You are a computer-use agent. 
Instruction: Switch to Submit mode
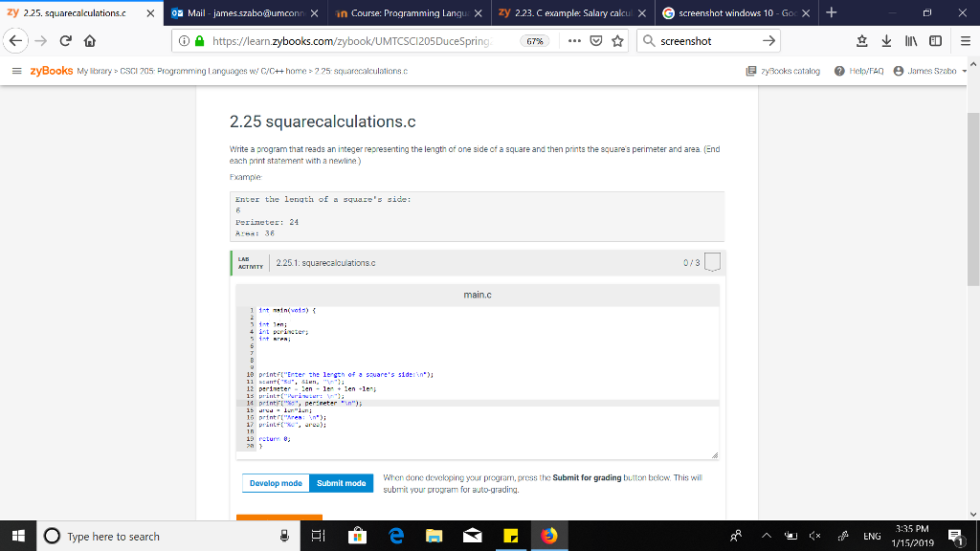point(342,483)
